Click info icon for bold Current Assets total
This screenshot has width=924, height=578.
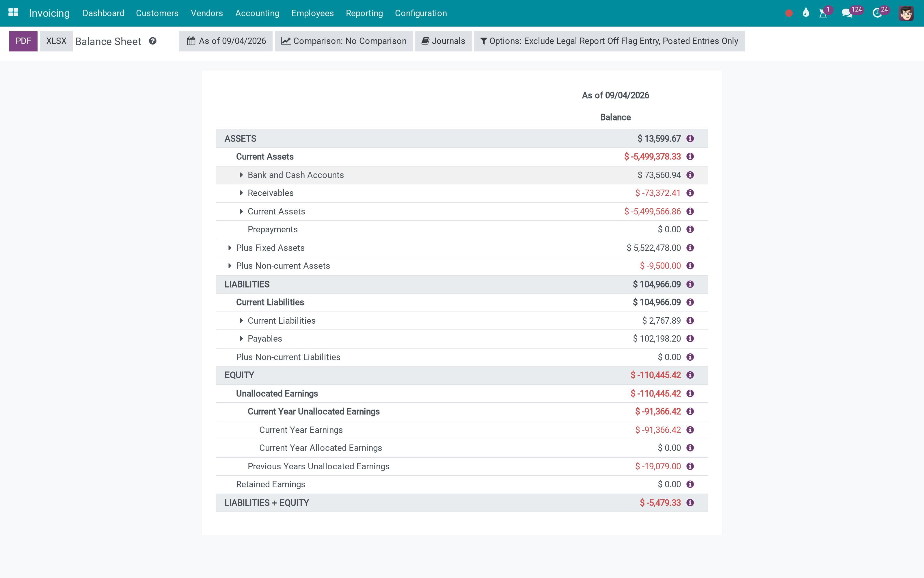click(x=690, y=156)
